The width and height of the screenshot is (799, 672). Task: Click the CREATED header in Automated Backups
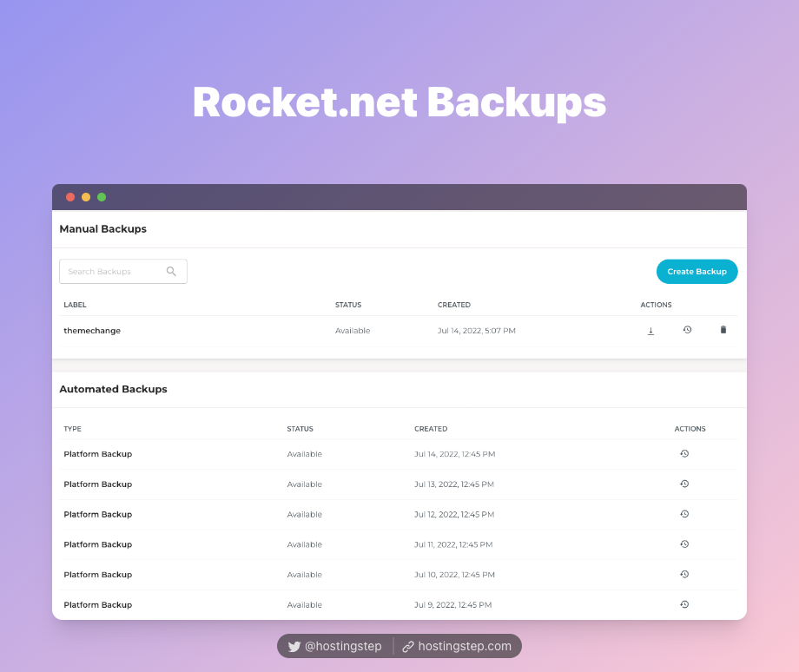(x=431, y=429)
